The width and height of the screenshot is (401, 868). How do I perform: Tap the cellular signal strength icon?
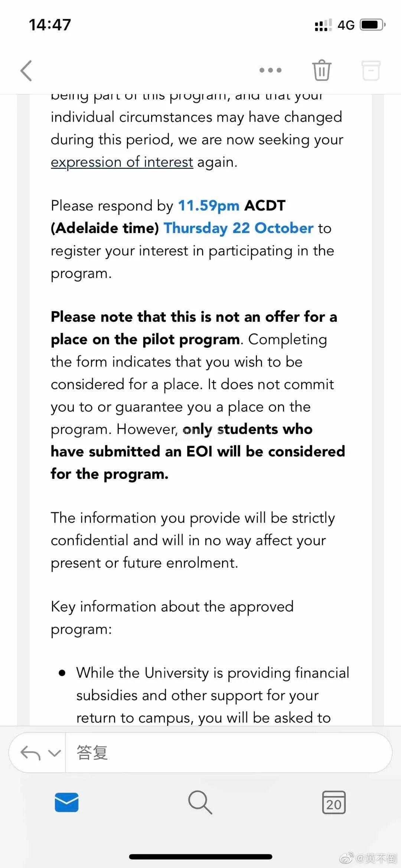(x=323, y=25)
